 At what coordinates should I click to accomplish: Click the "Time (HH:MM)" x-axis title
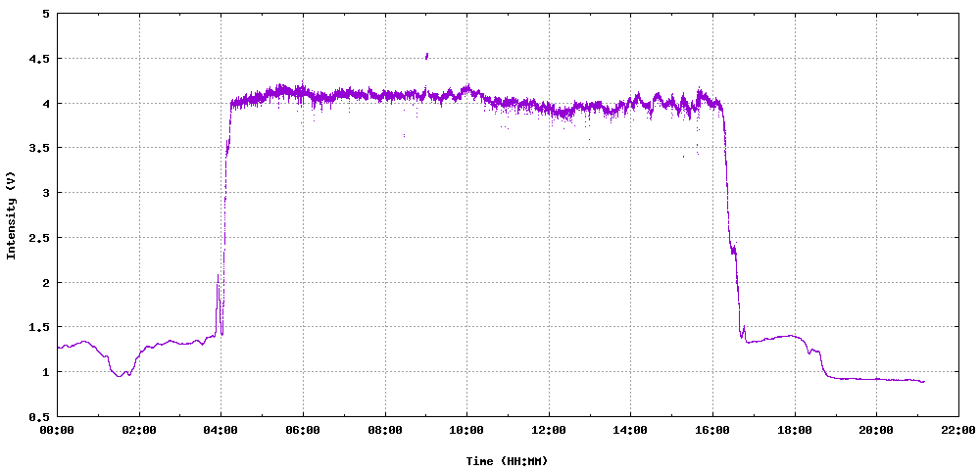click(507, 461)
